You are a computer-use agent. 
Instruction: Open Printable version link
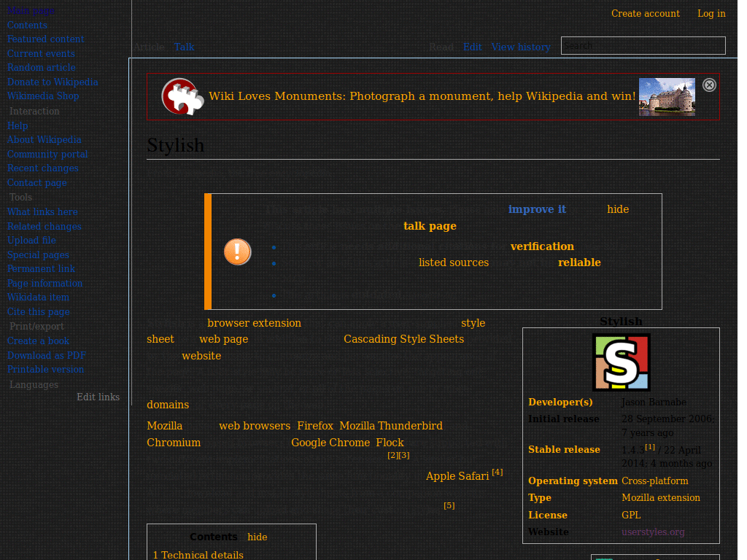tap(45, 370)
